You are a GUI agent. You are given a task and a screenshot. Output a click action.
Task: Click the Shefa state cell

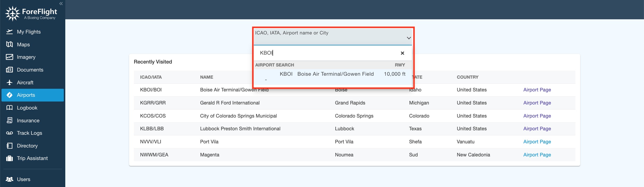[415, 142]
